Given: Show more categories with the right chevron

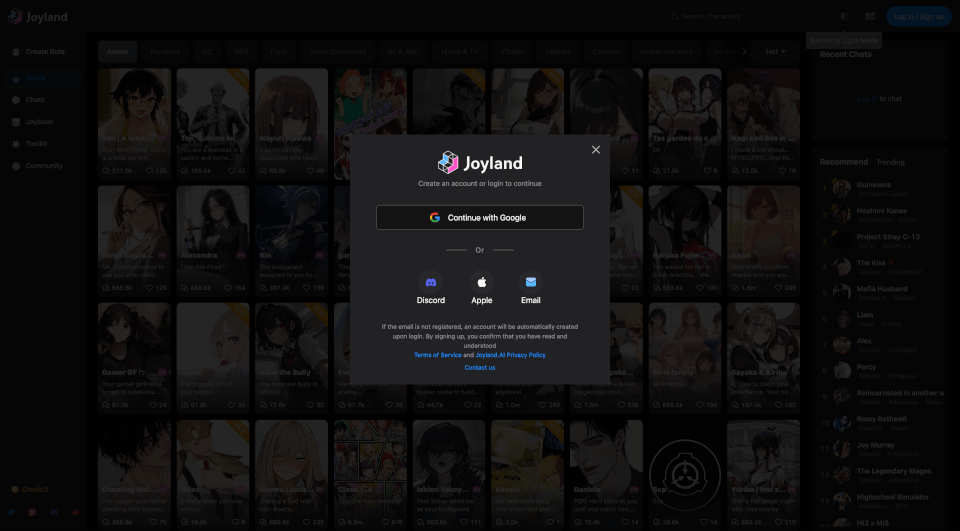Looking at the screenshot, I should coord(744,51).
